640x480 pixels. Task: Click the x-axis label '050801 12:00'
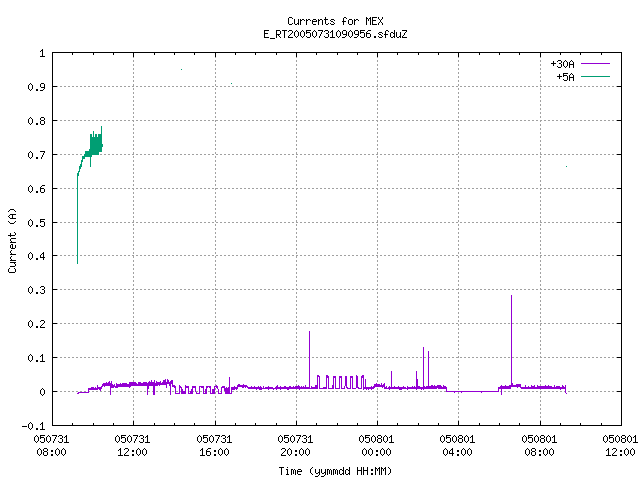click(620, 445)
